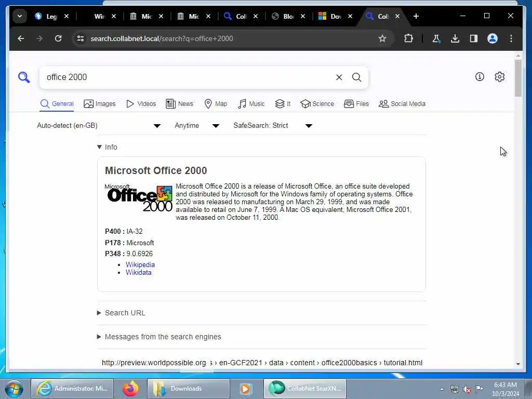Open the preview.worldpossible.org result URL
532x399 pixels.
[x=262, y=363]
